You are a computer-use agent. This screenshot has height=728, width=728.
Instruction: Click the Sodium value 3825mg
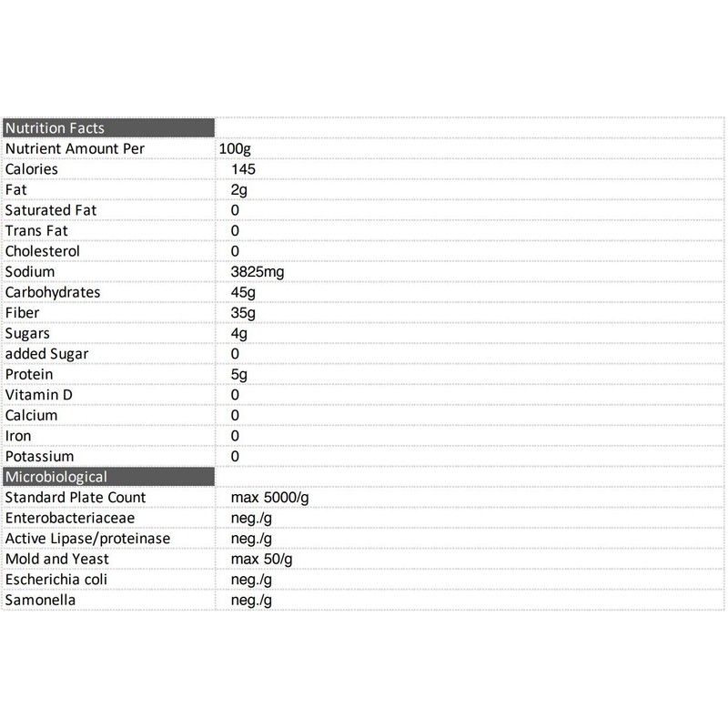259,272
